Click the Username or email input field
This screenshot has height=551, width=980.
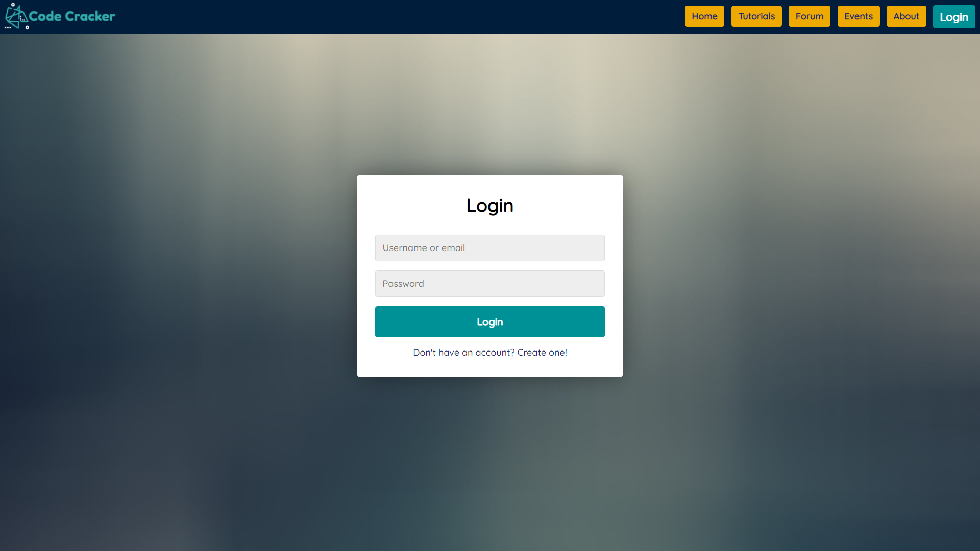pyautogui.click(x=490, y=247)
